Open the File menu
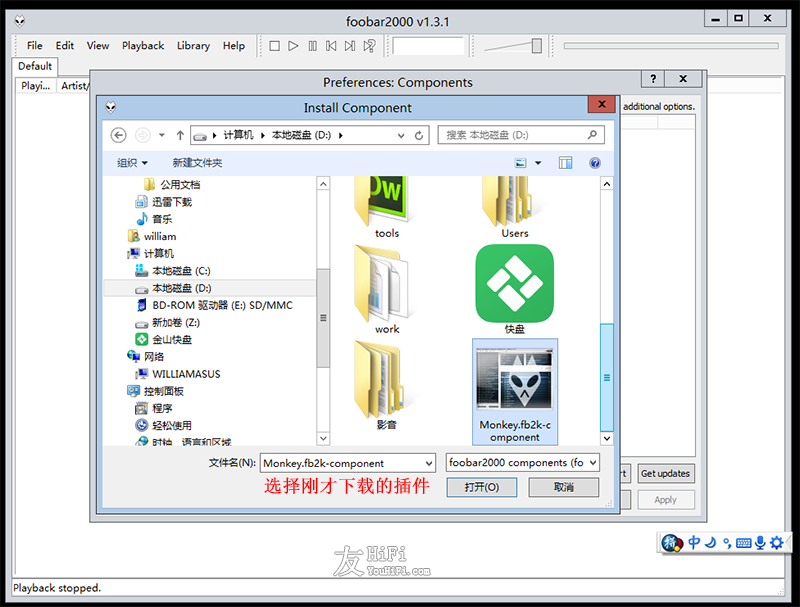800x607 pixels. pyautogui.click(x=35, y=46)
